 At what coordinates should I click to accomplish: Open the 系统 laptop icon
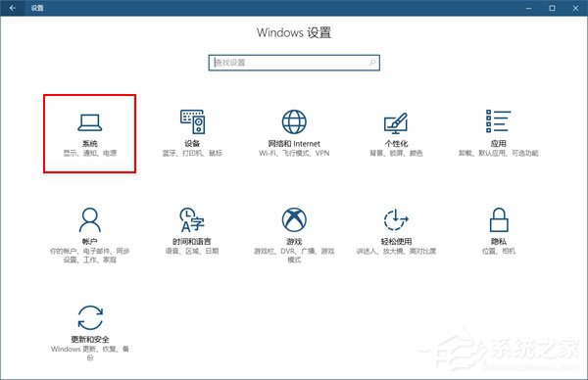(x=89, y=122)
